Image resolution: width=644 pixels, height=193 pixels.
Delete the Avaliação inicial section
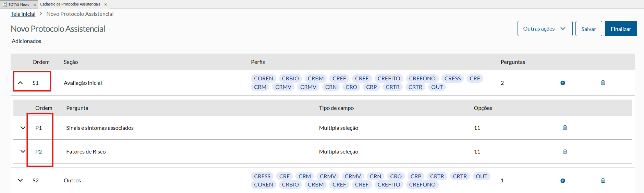tap(603, 83)
